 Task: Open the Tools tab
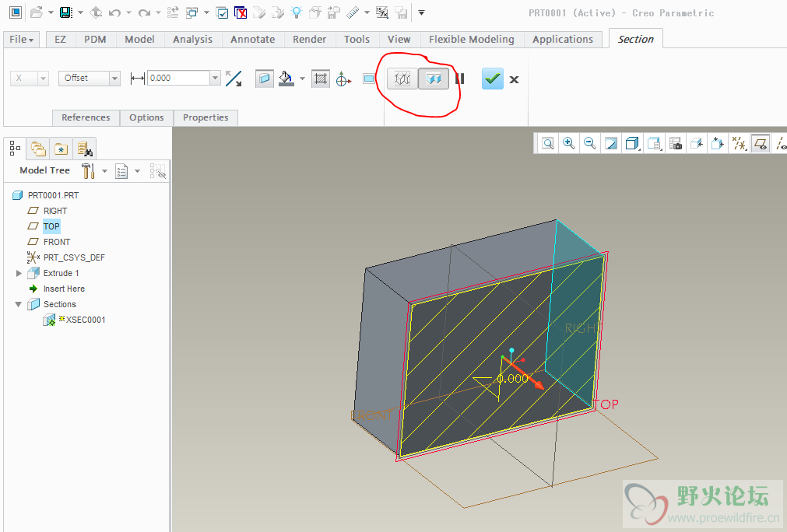(357, 39)
